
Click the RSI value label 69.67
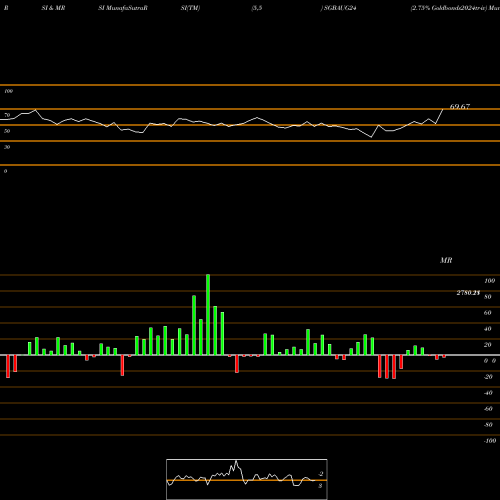click(460, 107)
